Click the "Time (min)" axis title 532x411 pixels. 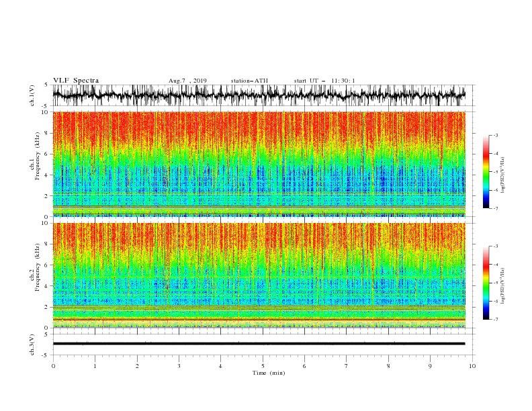[x=269, y=373]
